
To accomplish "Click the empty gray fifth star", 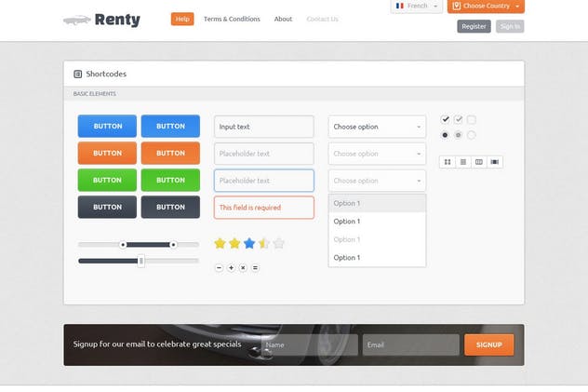I will point(278,243).
